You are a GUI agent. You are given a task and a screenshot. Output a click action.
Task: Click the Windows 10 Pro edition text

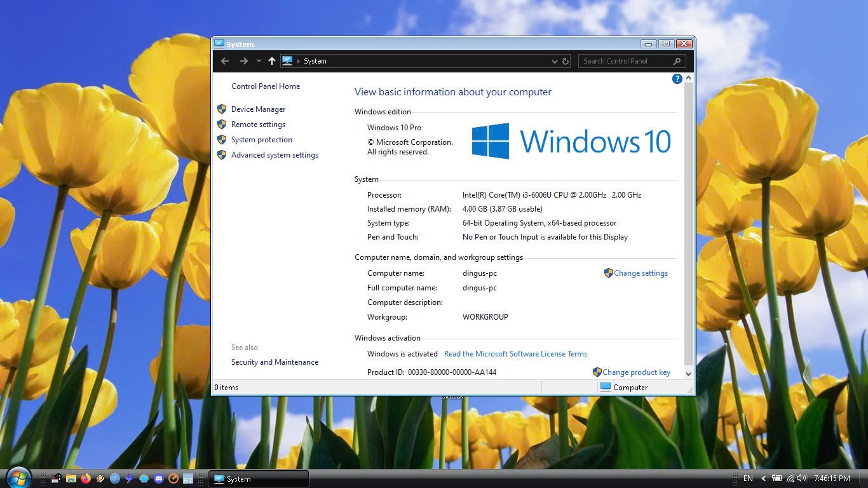click(x=394, y=128)
